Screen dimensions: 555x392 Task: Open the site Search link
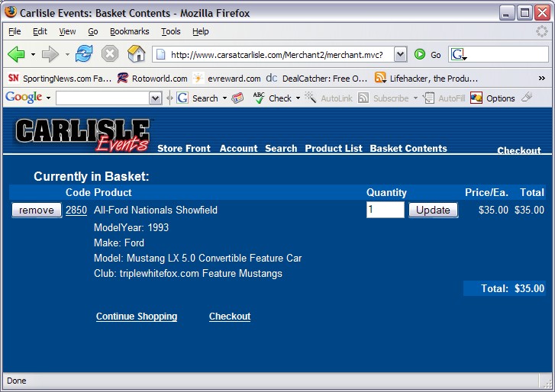pyautogui.click(x=281, y=149)
